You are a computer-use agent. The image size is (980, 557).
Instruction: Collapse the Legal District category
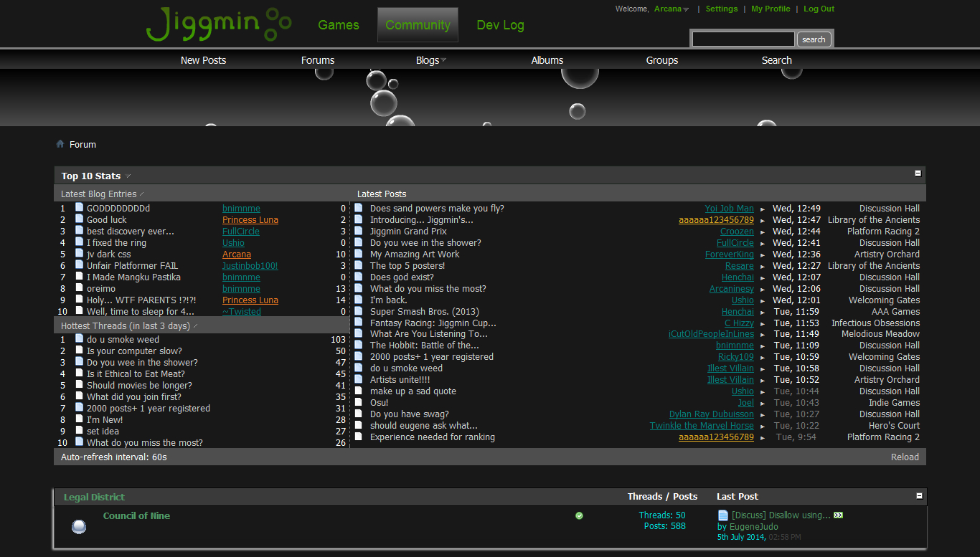click(x=919, y=496)
